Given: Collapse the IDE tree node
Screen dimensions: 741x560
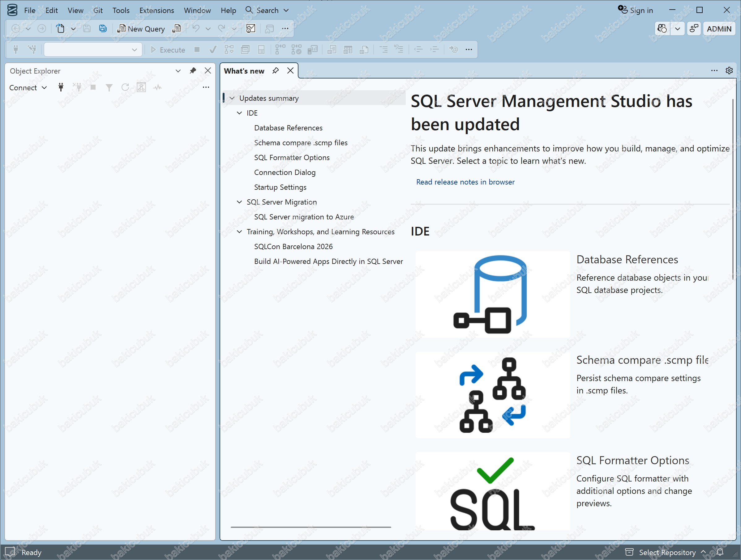Looking at the screenshot, I should (x=239, y=113).
